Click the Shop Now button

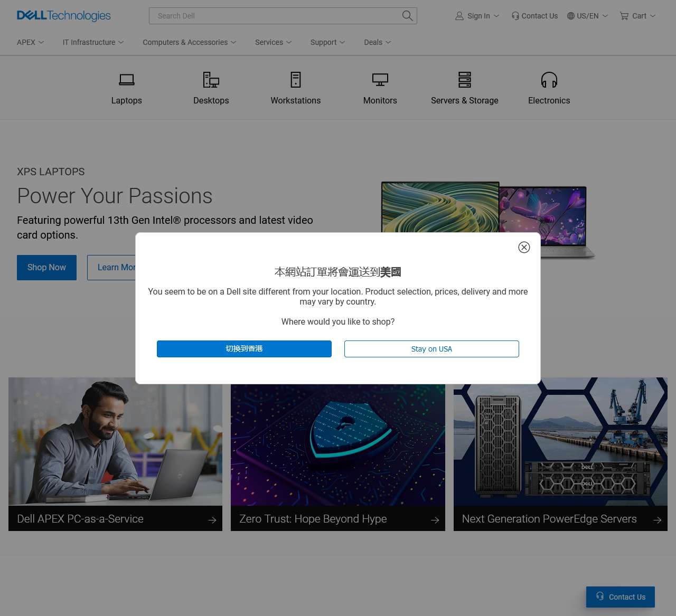pyautogui.click(x=46, y=268)
